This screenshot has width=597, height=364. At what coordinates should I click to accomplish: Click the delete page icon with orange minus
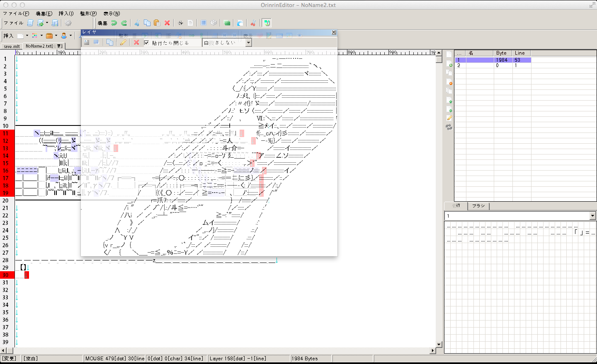[449, 82]
